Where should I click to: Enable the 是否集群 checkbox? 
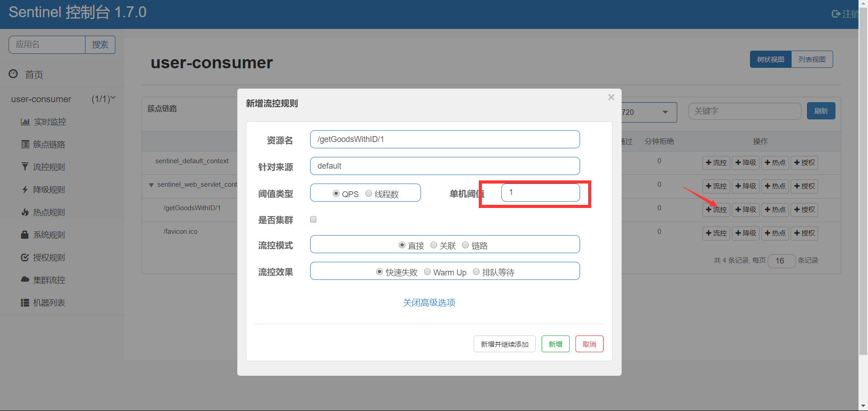click(x=313, y=219)
